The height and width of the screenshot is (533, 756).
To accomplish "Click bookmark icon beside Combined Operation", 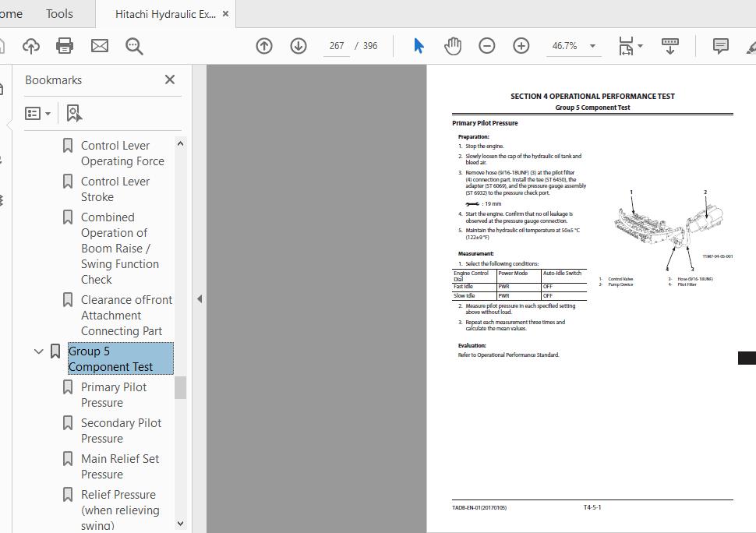I will pos(68,217).
